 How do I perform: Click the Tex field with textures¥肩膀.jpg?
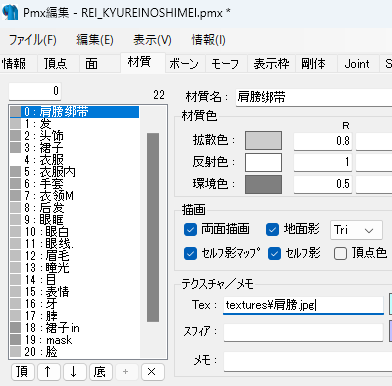pyautogui.click(x=303, y=305)
